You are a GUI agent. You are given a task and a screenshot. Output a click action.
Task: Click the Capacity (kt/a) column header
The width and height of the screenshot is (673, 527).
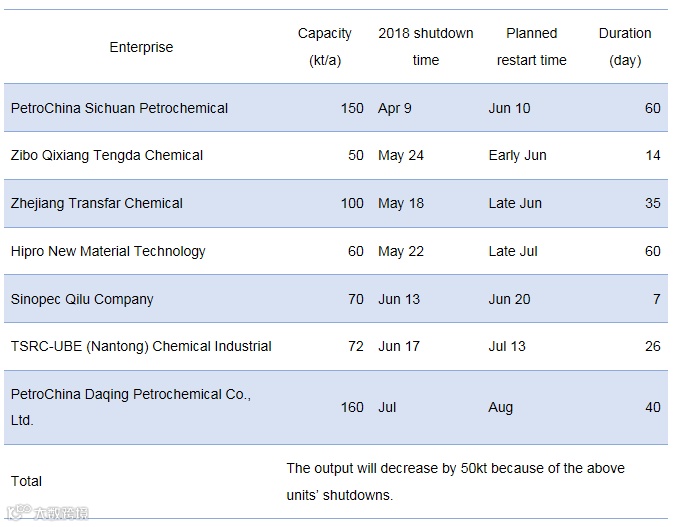(325, 47)
